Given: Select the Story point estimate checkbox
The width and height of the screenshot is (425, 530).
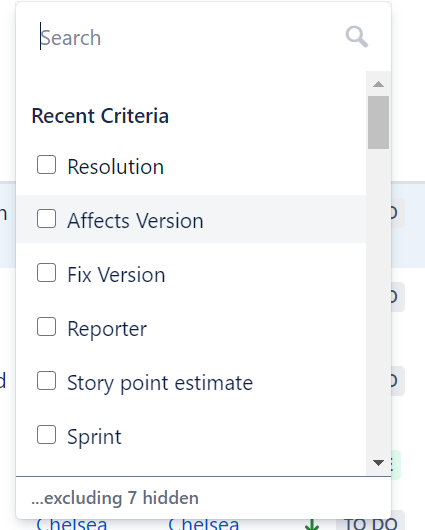Looking at the screenshot, I should pyautogui.click(x=46, y=381).
